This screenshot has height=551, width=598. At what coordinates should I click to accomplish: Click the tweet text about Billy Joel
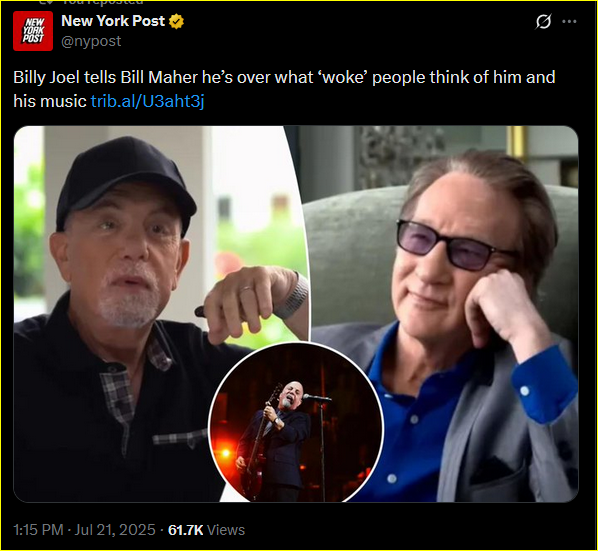tap(284, 89)
